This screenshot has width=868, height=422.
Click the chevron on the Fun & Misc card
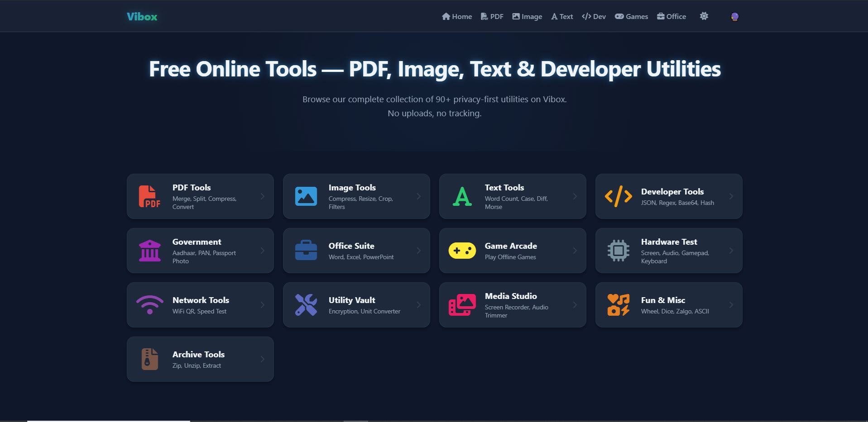point(731,305)
